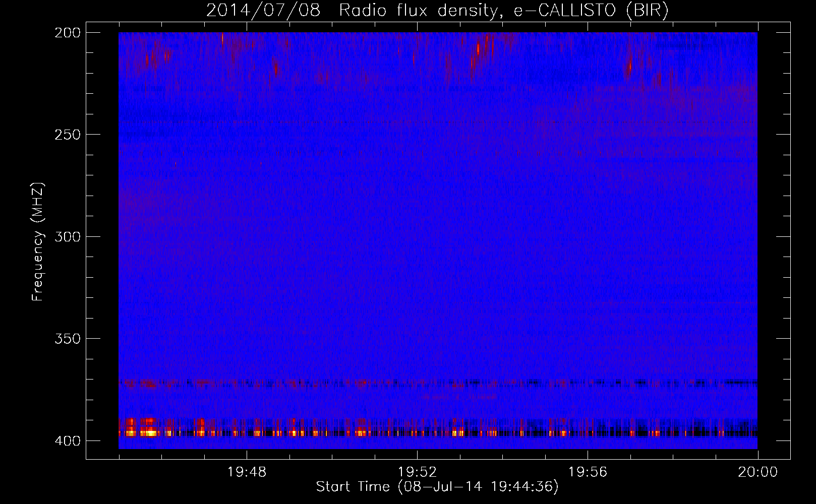Click the 350 frequency tick label

68,339
